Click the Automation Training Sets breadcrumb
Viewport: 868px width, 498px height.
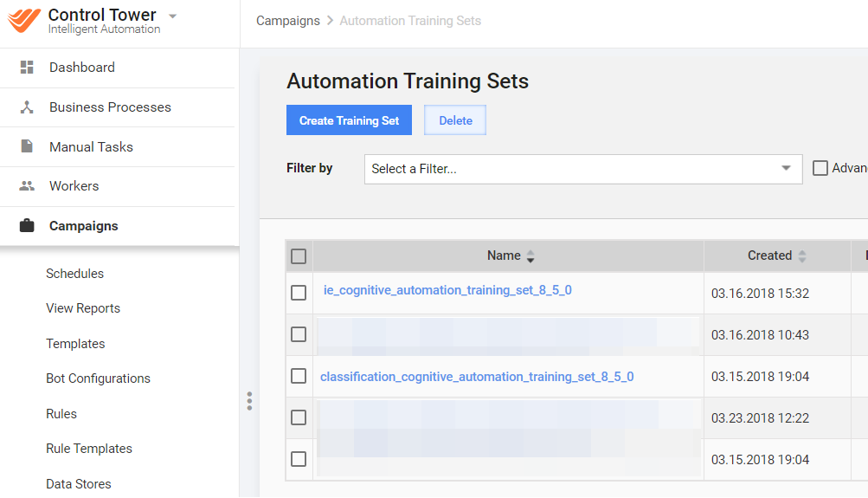click(x=410, y=21)
